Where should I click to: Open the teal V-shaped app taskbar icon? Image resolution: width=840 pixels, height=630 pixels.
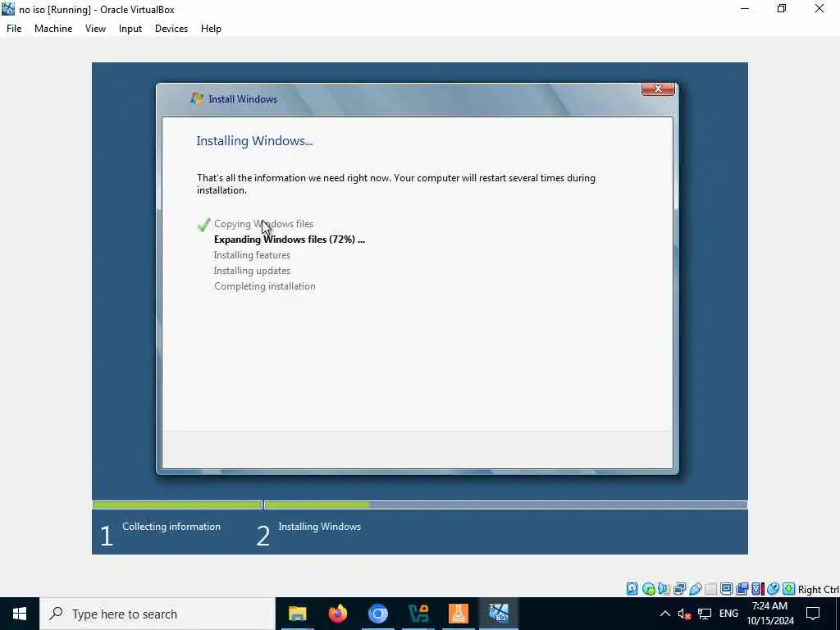point(418,614)
